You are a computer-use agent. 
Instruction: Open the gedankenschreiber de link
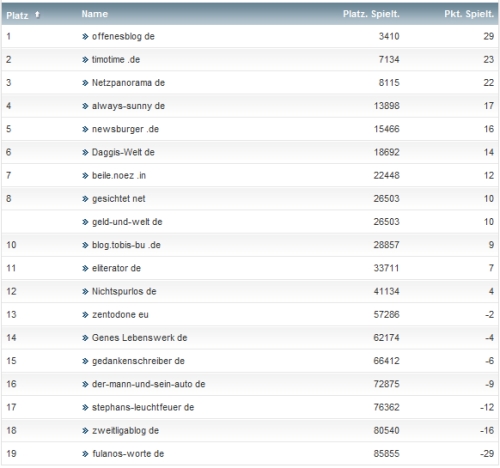tap(138, 361)
